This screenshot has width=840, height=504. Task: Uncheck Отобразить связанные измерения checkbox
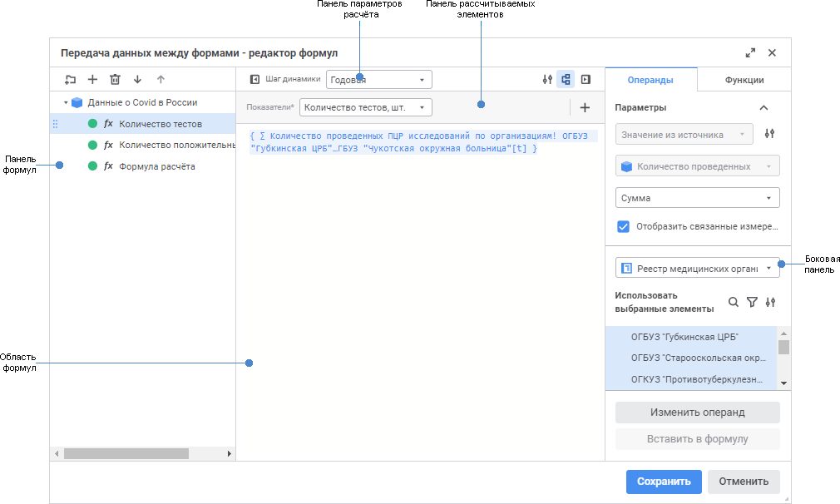[x=623, y=226]
